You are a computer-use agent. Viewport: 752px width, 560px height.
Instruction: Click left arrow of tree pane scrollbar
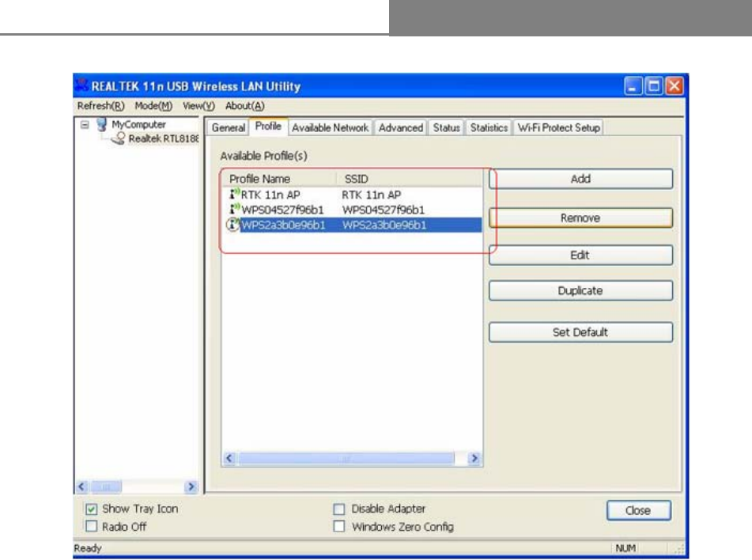(81, 487)
